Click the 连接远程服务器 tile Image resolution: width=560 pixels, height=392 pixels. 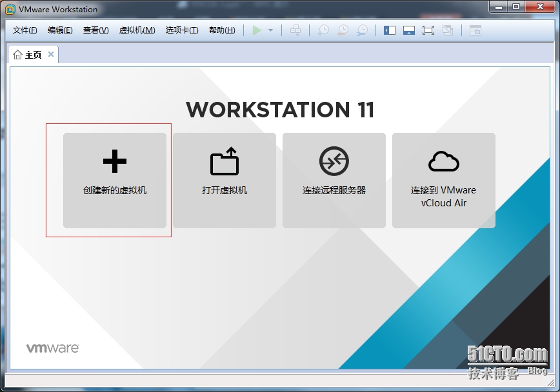334,181
